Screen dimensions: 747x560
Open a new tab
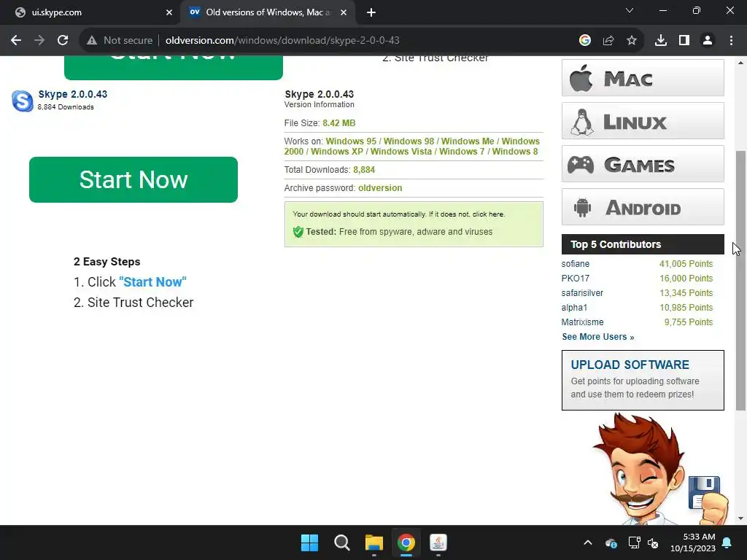coord(371,13)
